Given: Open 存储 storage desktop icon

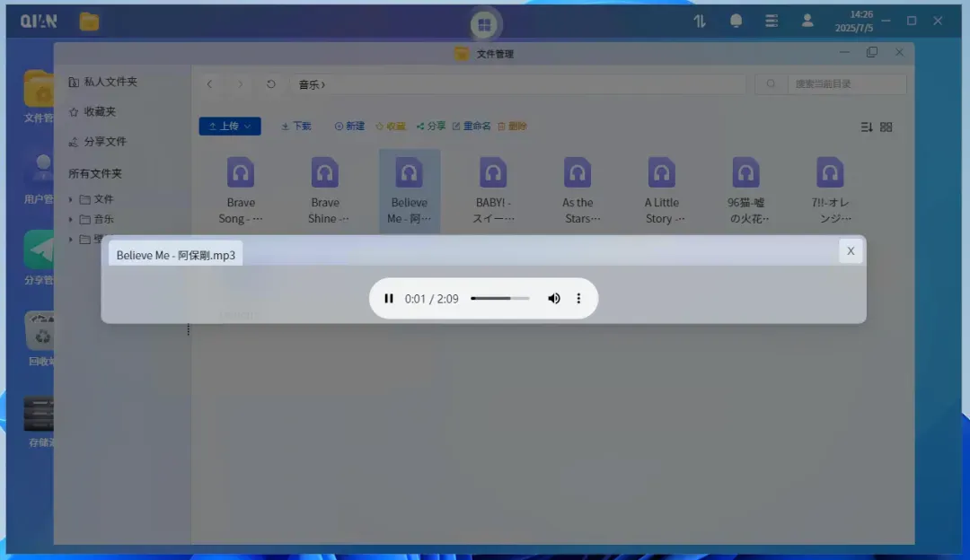Looking at the screenshot, I should (x=39, y=422).
